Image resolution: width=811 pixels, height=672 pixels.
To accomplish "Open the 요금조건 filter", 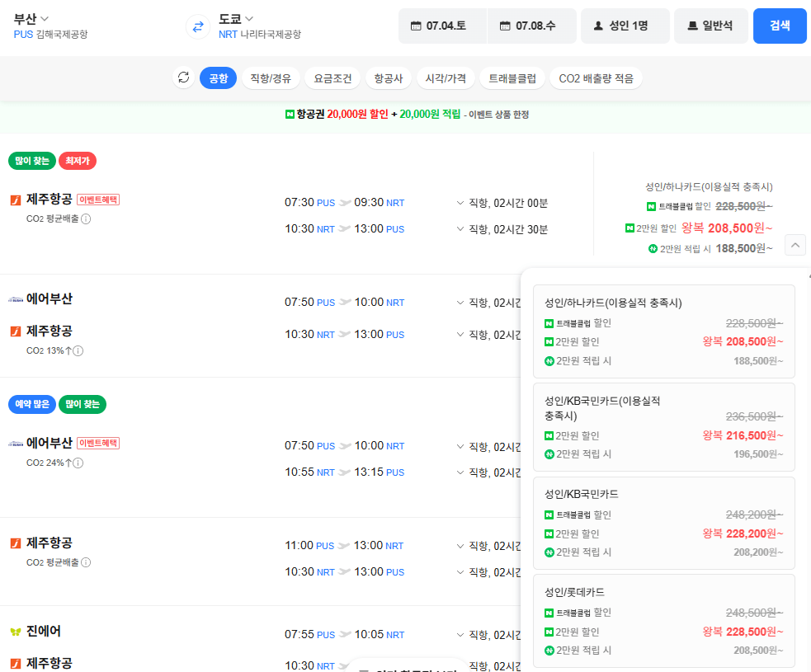I will click(332, 78).
